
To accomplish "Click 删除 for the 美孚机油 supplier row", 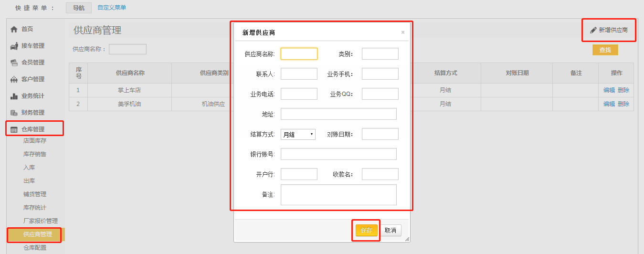I will pyautogui.click(x=623, y=104).
